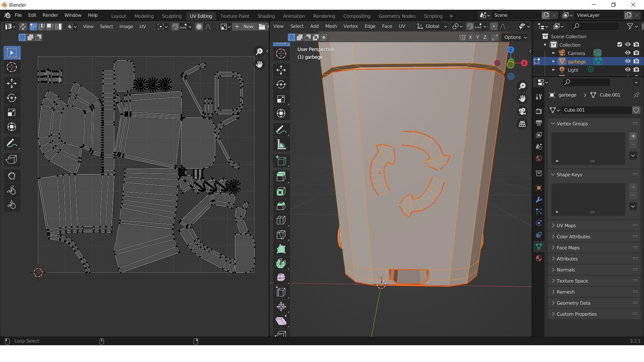Toggle snapping in 3D viewport header
The height and width of the screenshot is (362, 644).
tap(470, 26)
